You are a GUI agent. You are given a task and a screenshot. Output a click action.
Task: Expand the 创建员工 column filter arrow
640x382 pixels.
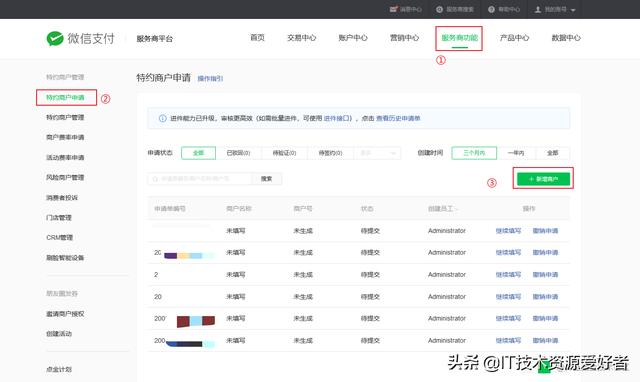[457, 209]
